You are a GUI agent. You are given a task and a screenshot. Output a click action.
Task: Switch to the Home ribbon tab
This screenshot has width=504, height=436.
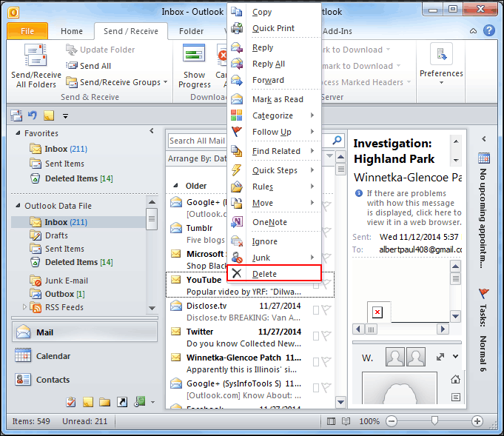pos(72,31)
